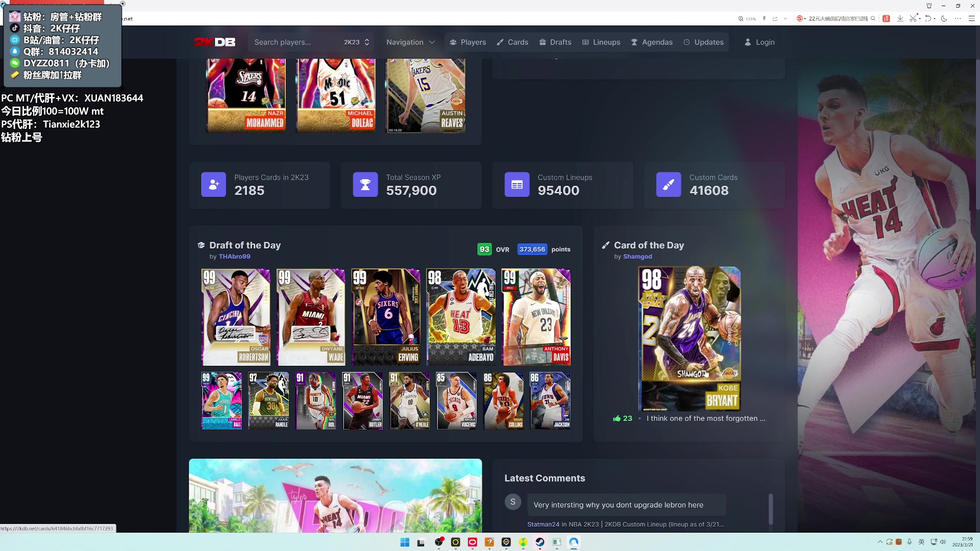Open the 'I think one of the most forgotten' comment
The height and width of the screenshot is (551, 980).
(706, 418)
